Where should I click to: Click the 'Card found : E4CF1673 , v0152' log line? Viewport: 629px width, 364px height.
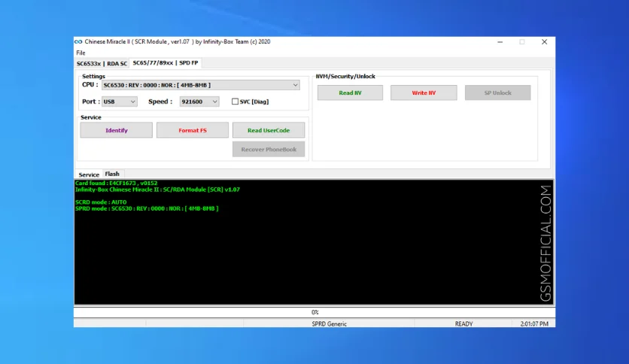tap(117, 184)
